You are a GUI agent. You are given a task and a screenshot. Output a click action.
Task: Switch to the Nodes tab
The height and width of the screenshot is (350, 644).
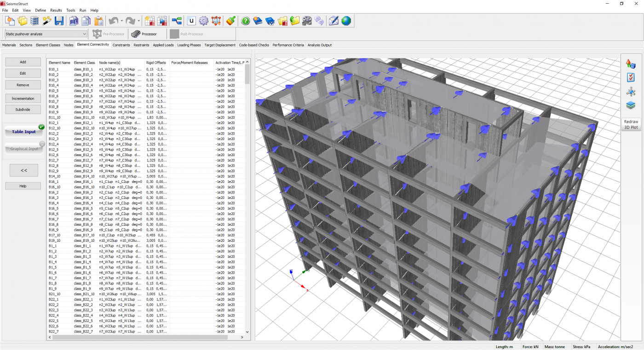[69, 45]
